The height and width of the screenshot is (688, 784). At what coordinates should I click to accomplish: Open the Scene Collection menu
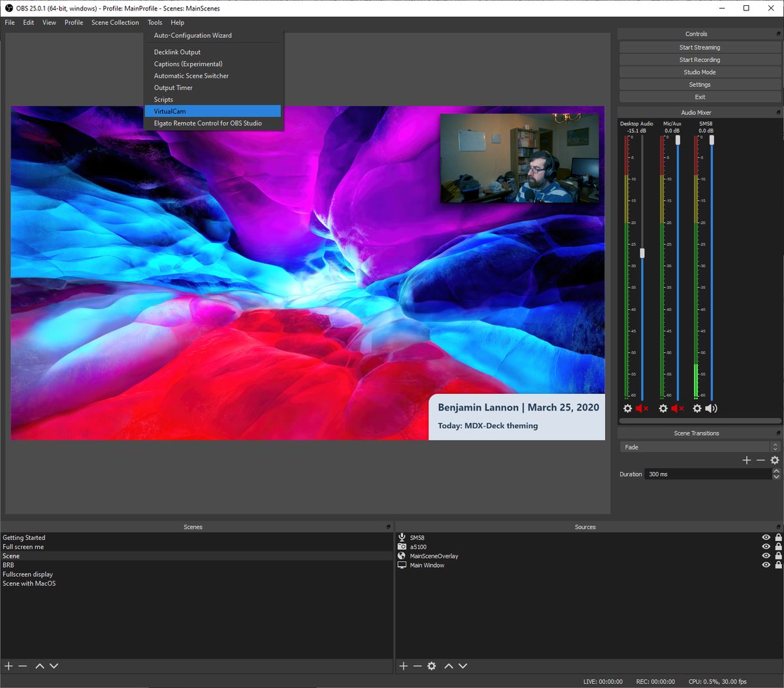tap(115, 22)
